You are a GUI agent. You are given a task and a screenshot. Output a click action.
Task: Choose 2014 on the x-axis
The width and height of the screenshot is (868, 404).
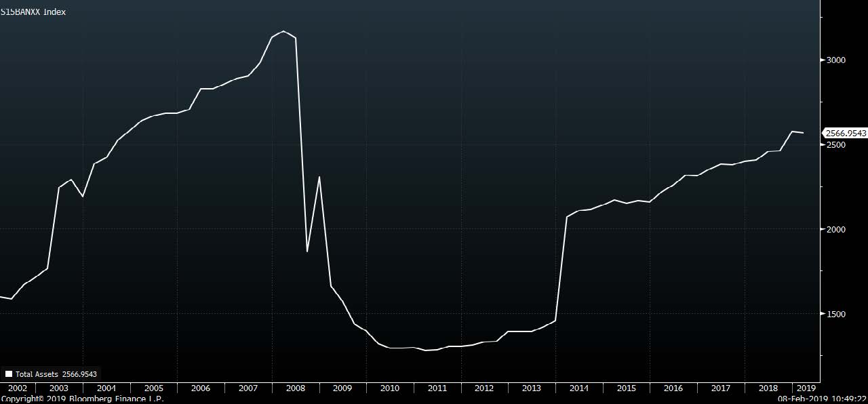click(579, 388)
